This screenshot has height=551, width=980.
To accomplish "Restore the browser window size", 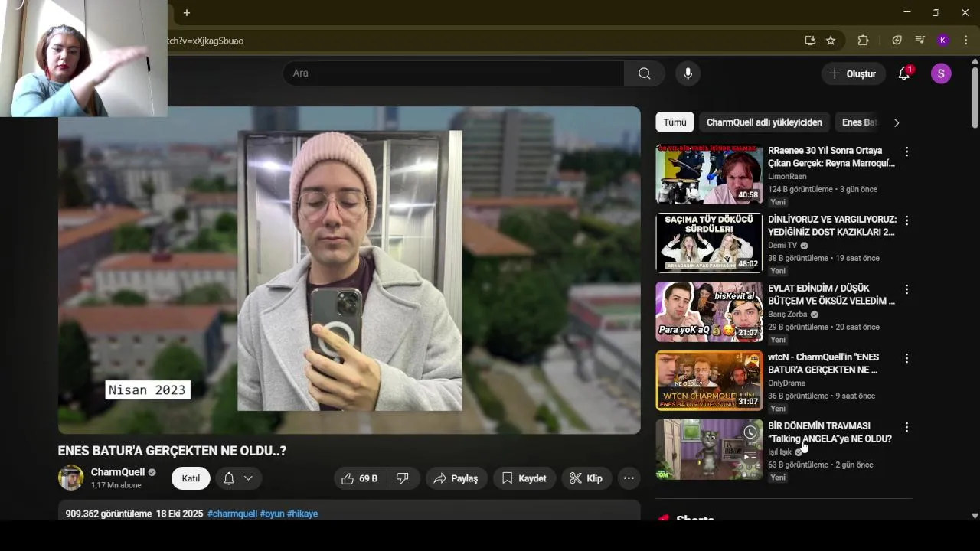I will 936,12.
